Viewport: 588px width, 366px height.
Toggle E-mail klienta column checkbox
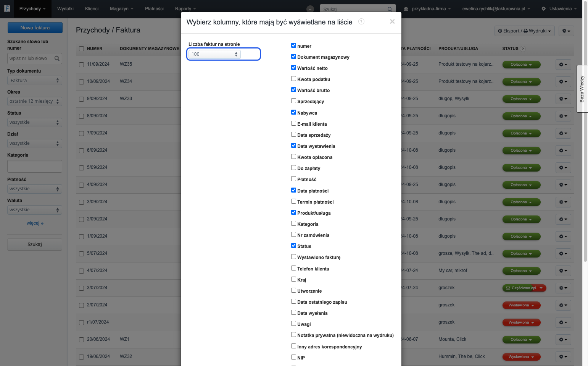[x=293, y=123]
